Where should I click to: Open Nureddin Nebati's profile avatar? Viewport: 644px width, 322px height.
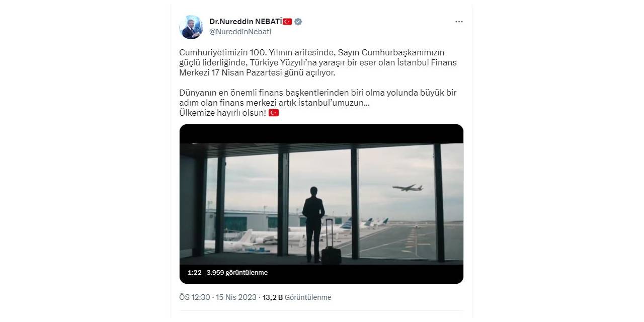tap(191, 27)
